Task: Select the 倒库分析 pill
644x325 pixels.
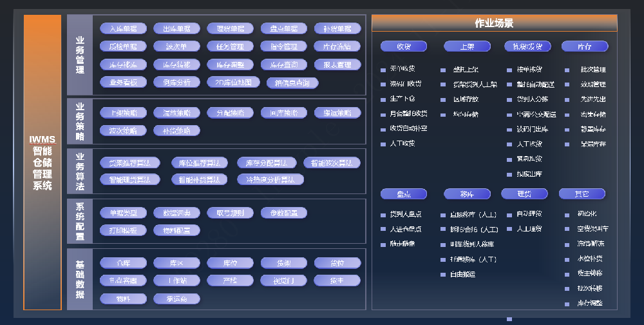Action: 176,82
